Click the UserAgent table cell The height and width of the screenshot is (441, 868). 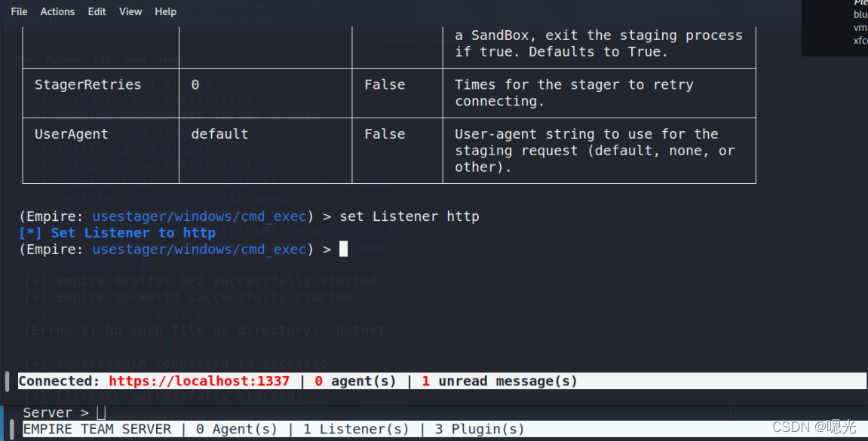coord(72,134)
